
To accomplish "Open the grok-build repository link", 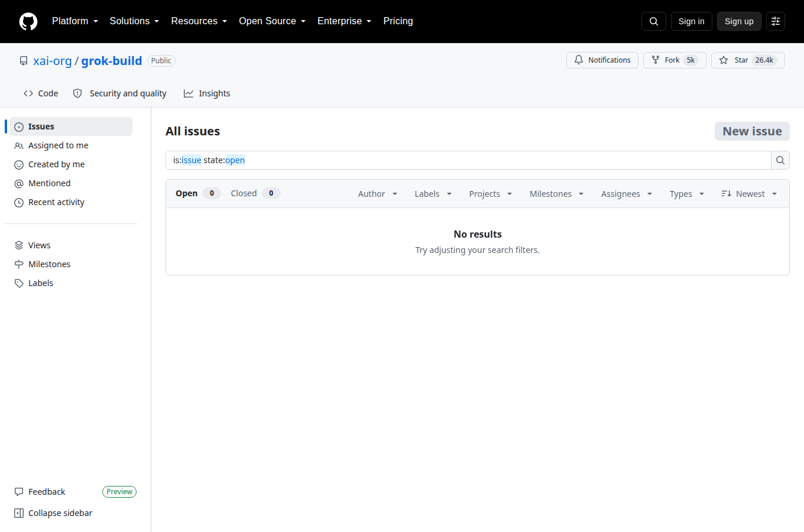I will 112,61.
